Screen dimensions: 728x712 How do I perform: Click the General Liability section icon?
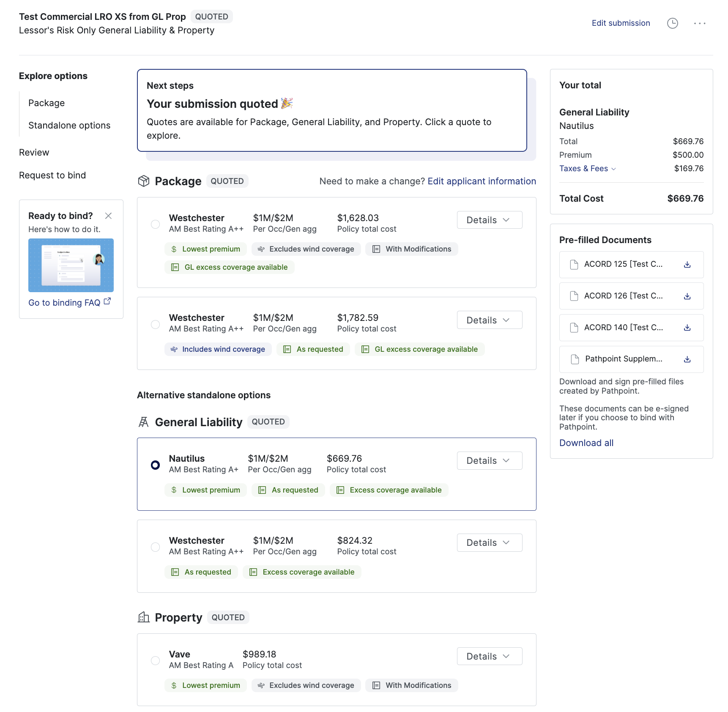click(x=144, y=422)
